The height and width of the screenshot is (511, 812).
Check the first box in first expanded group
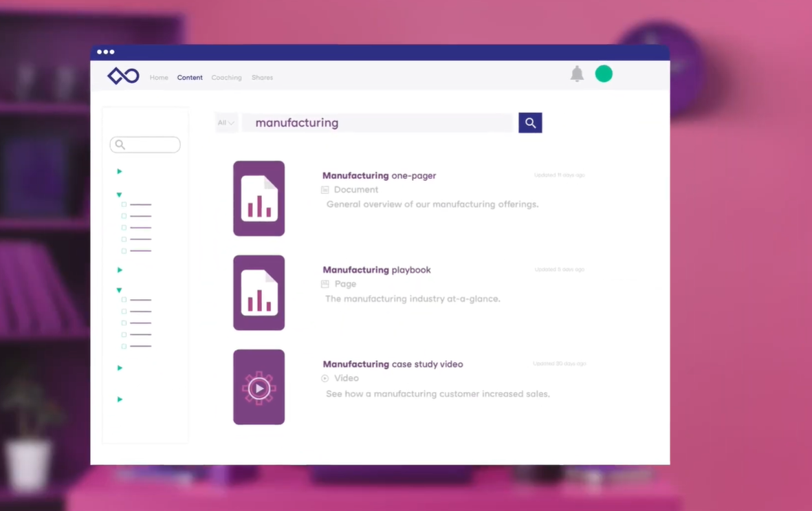pyautogui.click(x=124, y=205)
